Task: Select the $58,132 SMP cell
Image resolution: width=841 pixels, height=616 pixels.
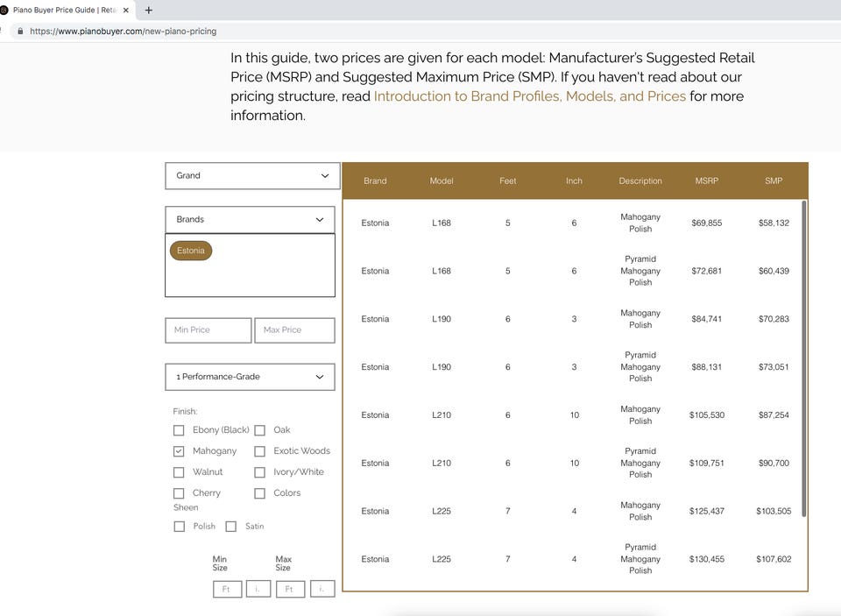Action: pos(774,223)
